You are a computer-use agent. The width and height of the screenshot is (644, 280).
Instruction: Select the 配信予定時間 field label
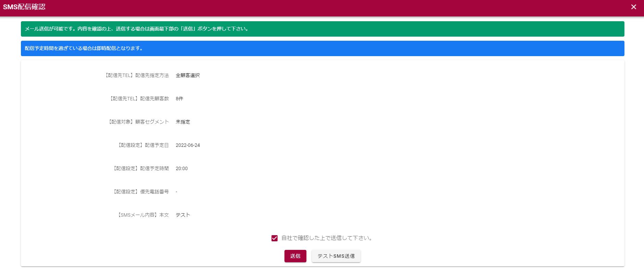coord(141,168)
